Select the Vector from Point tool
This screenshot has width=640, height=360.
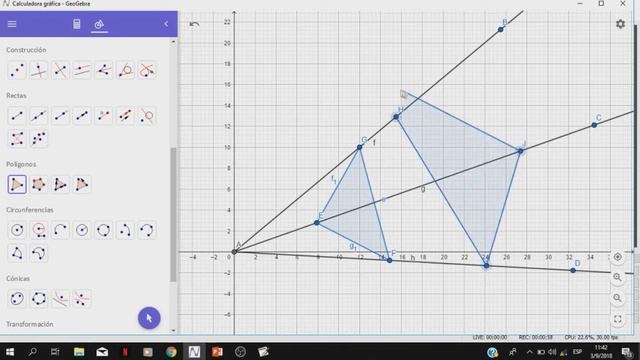point(125,116)
